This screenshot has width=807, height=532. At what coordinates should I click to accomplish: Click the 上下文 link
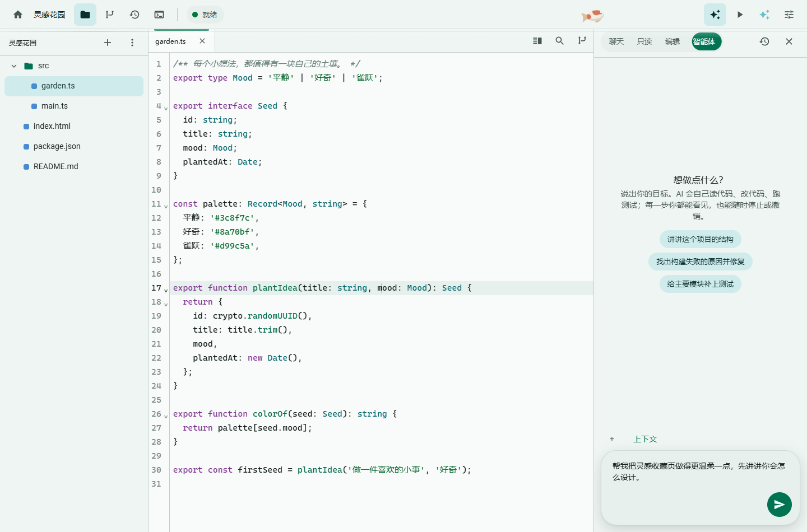pyautogui.click(x=645, y=439)
